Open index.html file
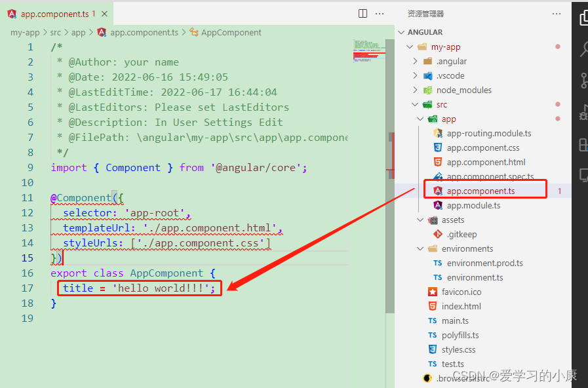Viewport: 588px width, 388px height. tap(461, 306)
